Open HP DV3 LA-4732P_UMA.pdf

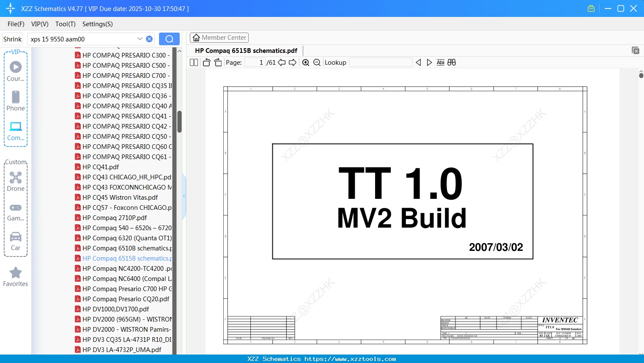point(118,349)
